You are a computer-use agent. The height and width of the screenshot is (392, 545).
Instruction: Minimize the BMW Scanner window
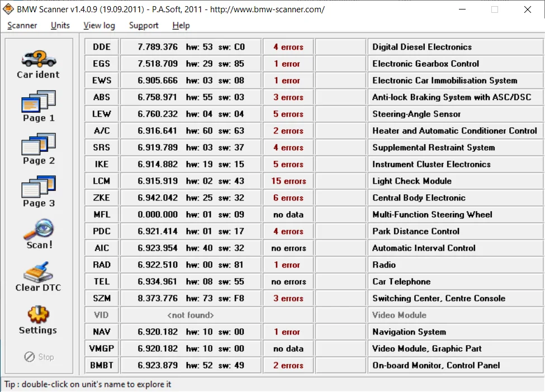[x=462, y=9]
